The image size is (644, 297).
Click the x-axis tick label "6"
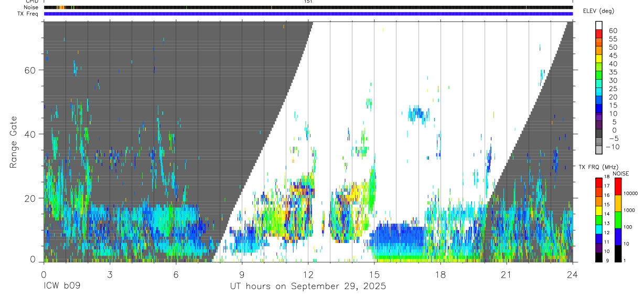tap(176, 274)
